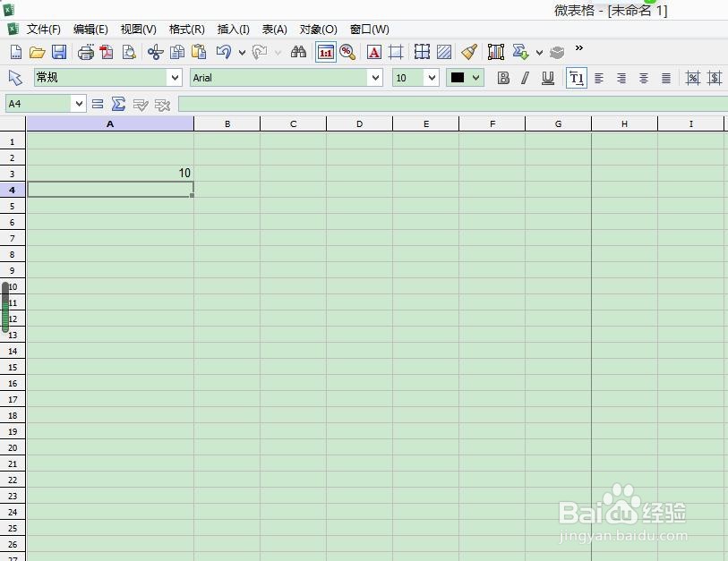728x561 pixels.
Task: Open the A4 cell reference dropdown
Action: [x=79, y=104]
